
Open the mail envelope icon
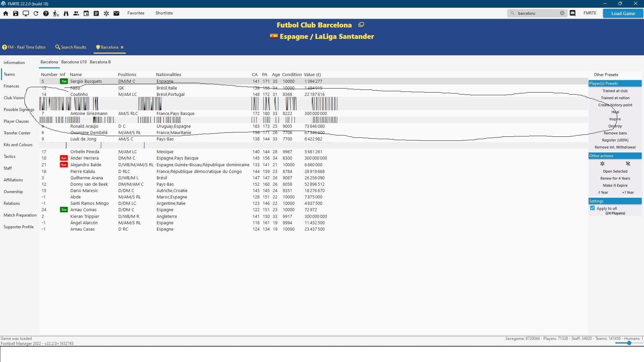point(116,13)
